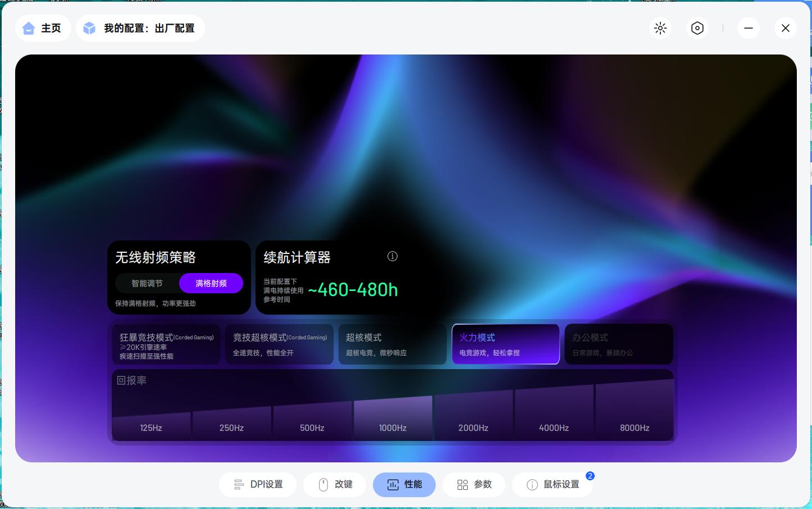Choose 办公模式 performance mode

[619, 344]
